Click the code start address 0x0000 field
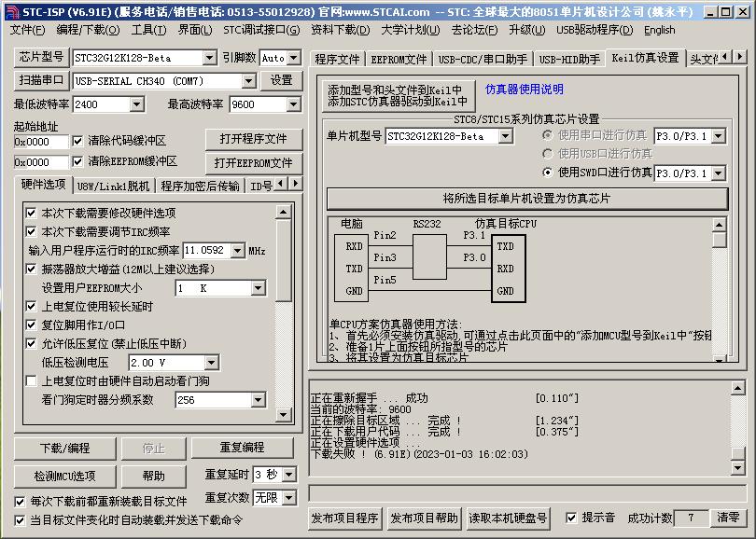 41,142
